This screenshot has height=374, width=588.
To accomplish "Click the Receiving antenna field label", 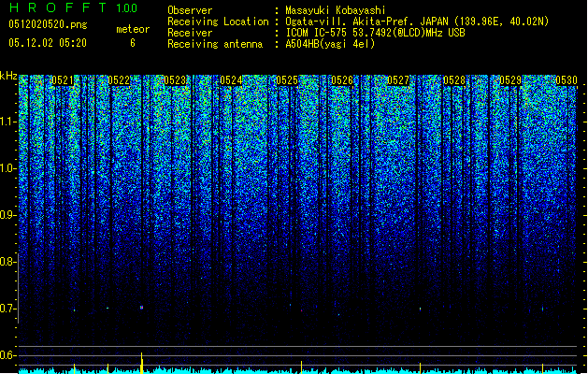I will point(215,44).
